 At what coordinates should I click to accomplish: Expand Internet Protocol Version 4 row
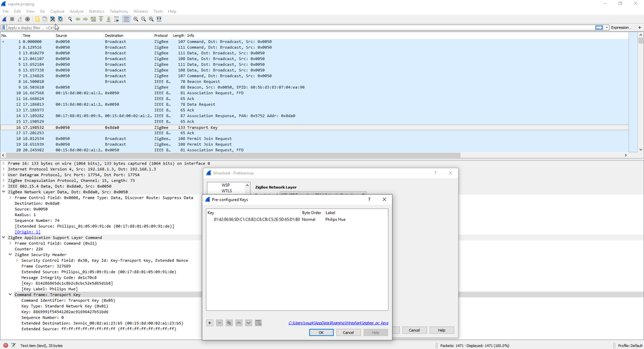4,169
